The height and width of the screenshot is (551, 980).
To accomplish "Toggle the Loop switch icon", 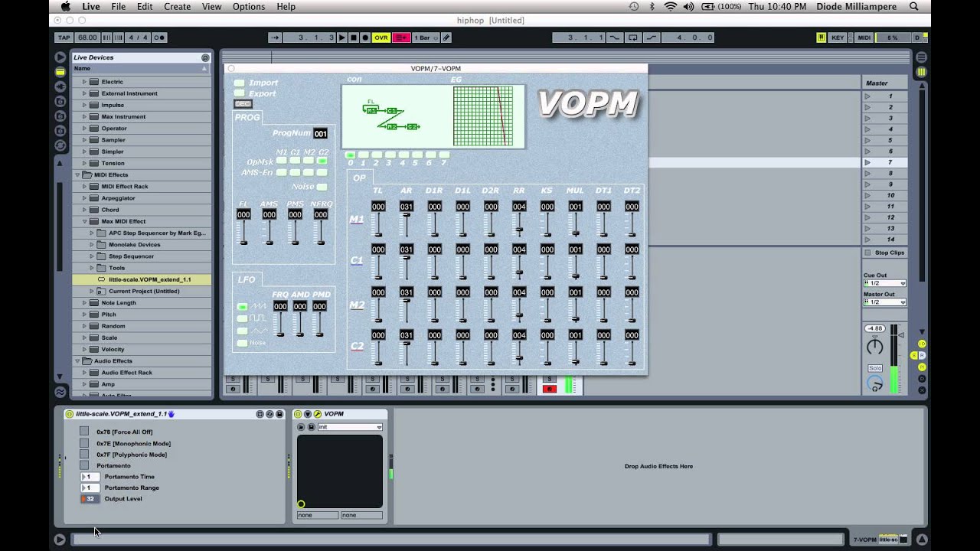I will [x=632, y=37].
